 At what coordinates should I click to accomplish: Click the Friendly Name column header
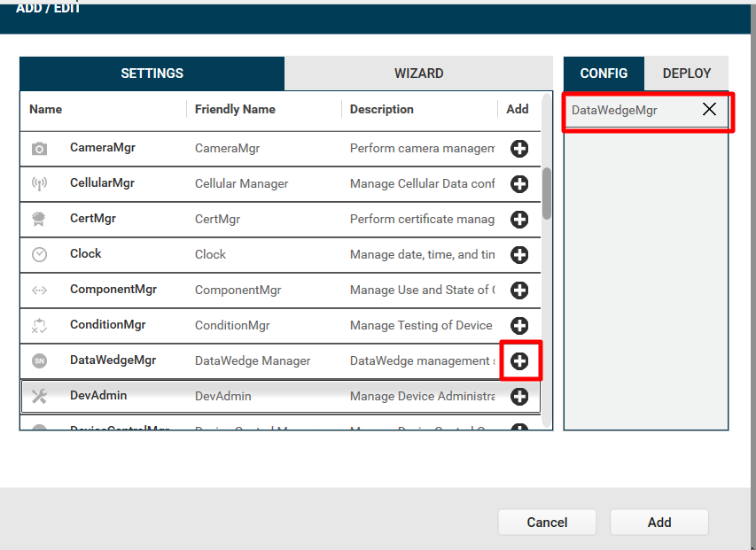coord(235,109)
